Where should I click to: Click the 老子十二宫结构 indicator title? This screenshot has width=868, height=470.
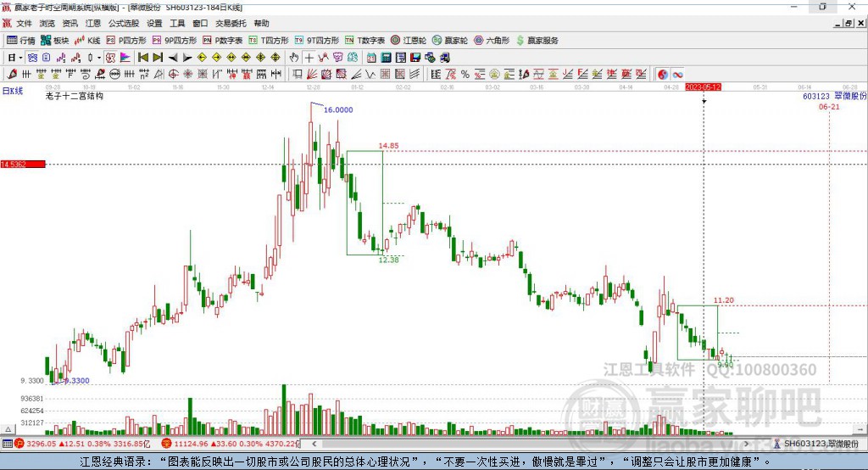pos(75,96)
